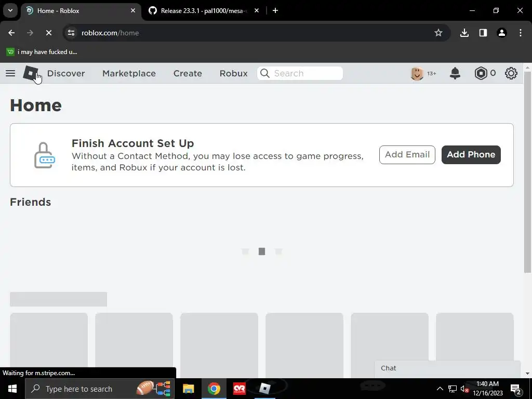Click the magnifying glass search icon

point(264,73)
